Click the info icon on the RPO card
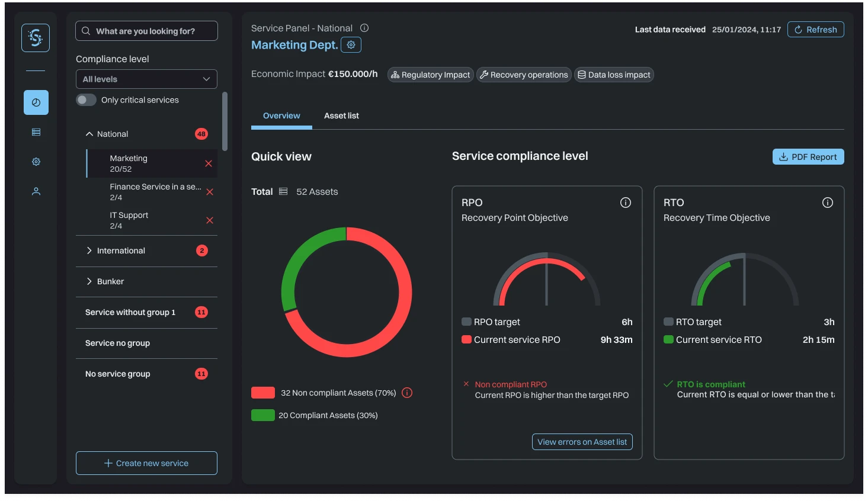Image resolution: width=868 pixels, height=501 pixels. [625, 203]
